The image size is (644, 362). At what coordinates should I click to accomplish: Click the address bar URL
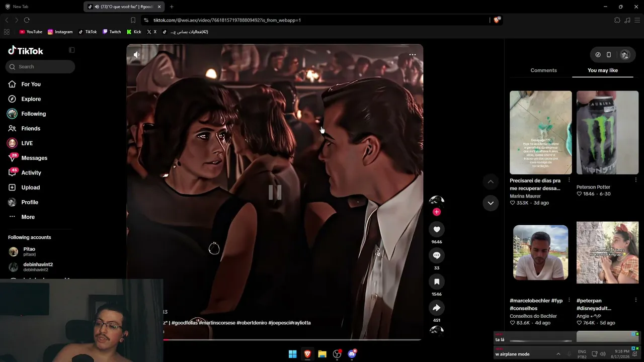[x=227, y=20]
